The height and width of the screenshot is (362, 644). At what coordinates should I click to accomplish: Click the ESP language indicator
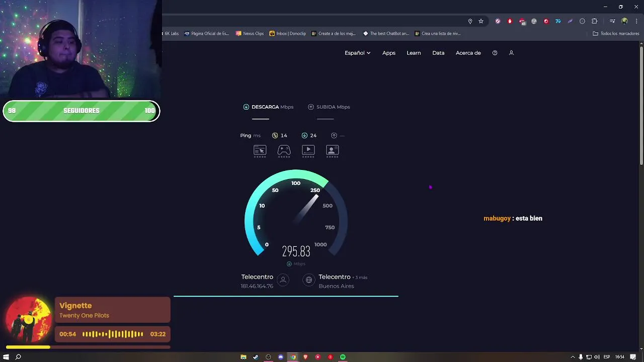pyautogui.click(x=607, y=357)
